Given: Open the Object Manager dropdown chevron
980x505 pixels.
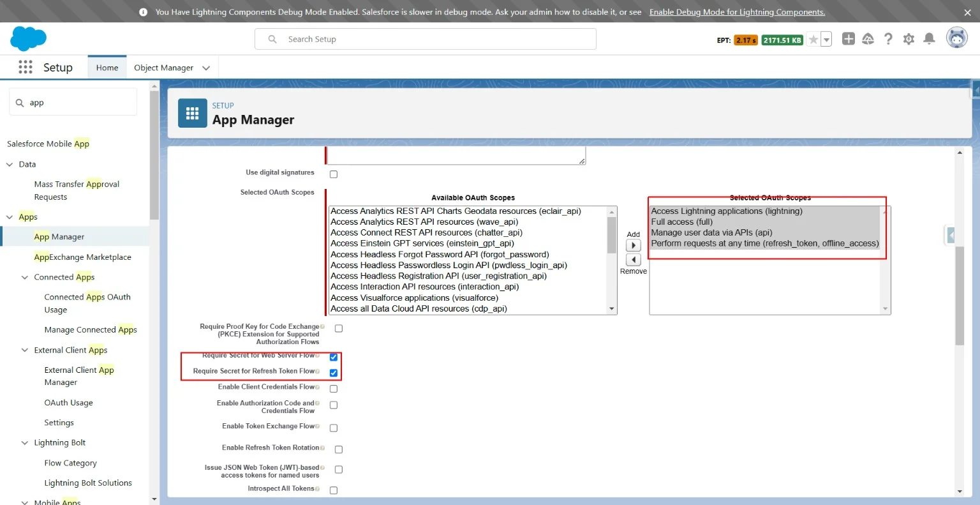Looking at the screenshot, I should (206, 68).
